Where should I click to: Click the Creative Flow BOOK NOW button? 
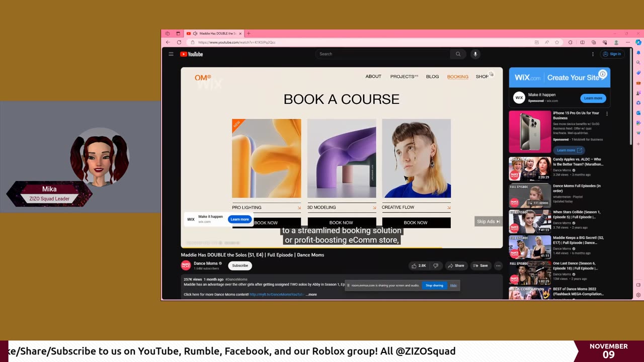click(x=416, y=223)
